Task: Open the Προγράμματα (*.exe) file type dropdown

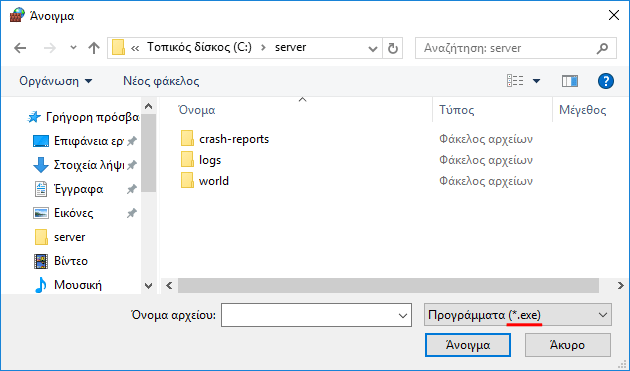Action: (518, 315)
